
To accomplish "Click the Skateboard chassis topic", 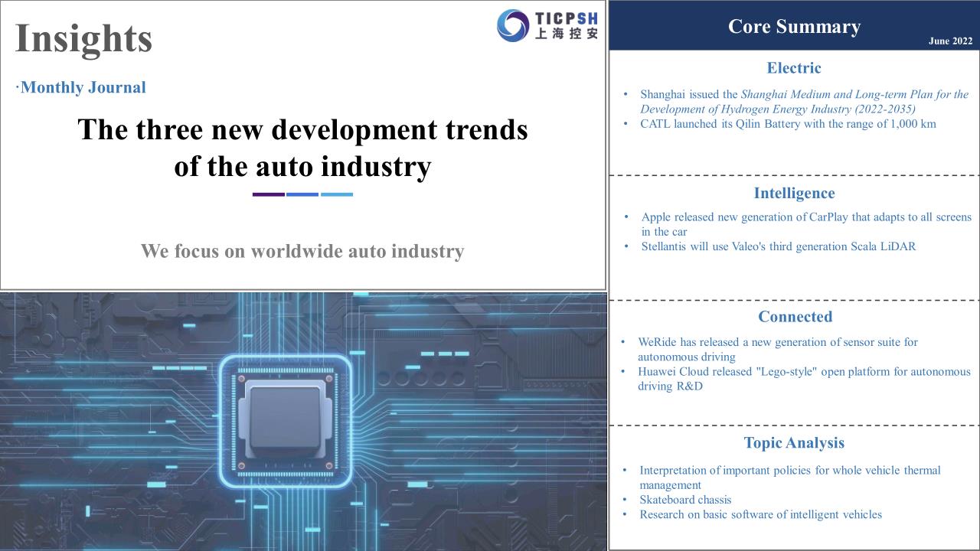I will 685,500.
